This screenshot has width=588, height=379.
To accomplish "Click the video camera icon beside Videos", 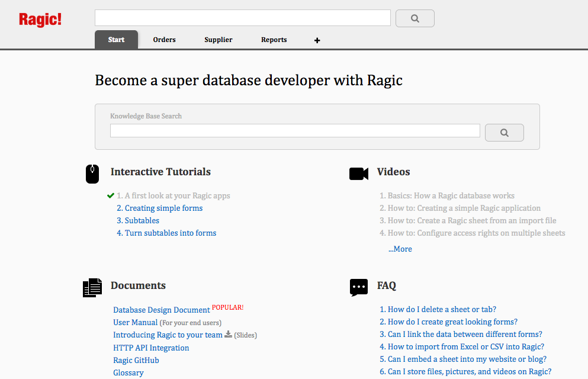I will pos(359,174).
